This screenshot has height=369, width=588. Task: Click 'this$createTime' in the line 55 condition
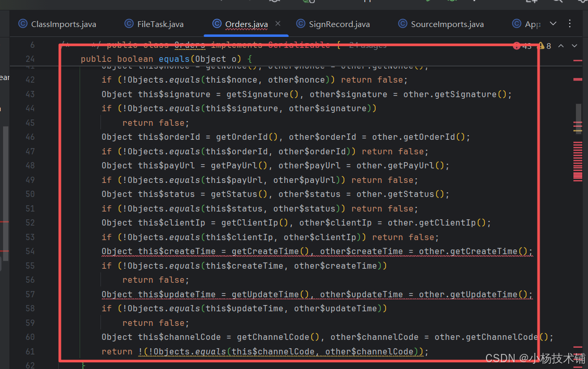tap(244, 266)
